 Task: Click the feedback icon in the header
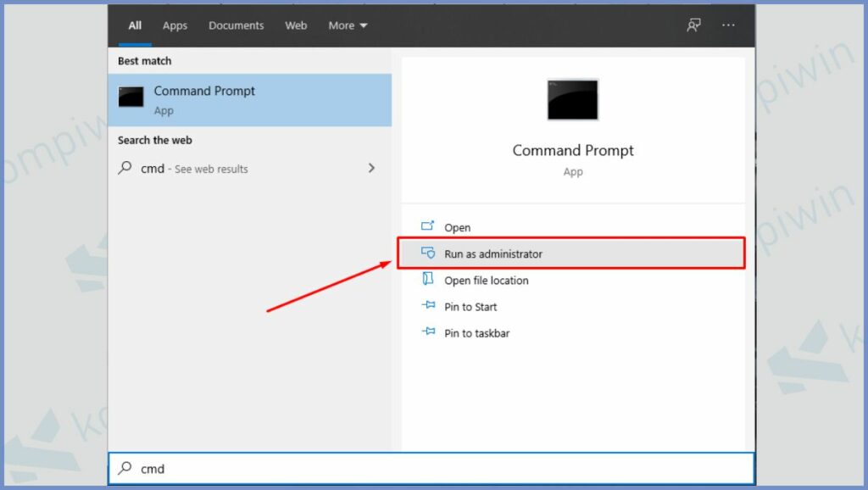pos(693,25)
